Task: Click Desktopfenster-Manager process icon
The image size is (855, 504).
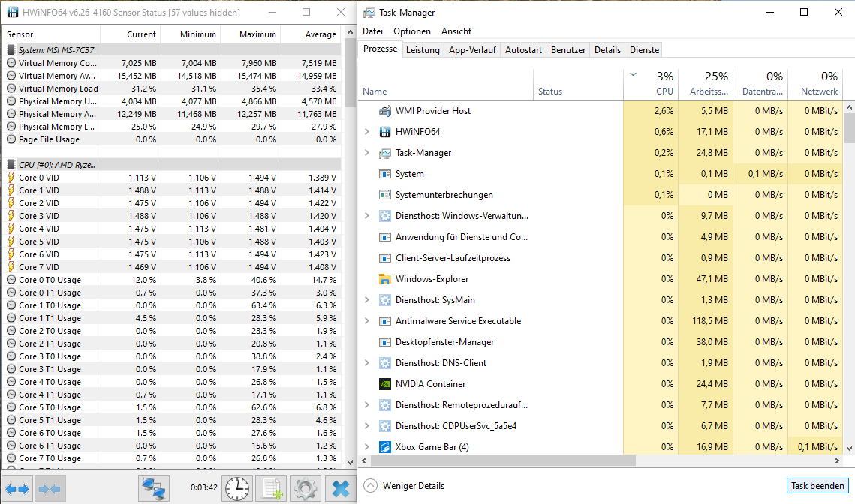Action: tap(385, 342)
